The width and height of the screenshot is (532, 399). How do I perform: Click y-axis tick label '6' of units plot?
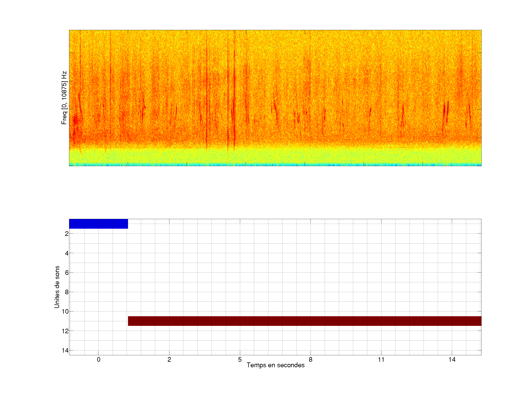click(x=67, y=272)
